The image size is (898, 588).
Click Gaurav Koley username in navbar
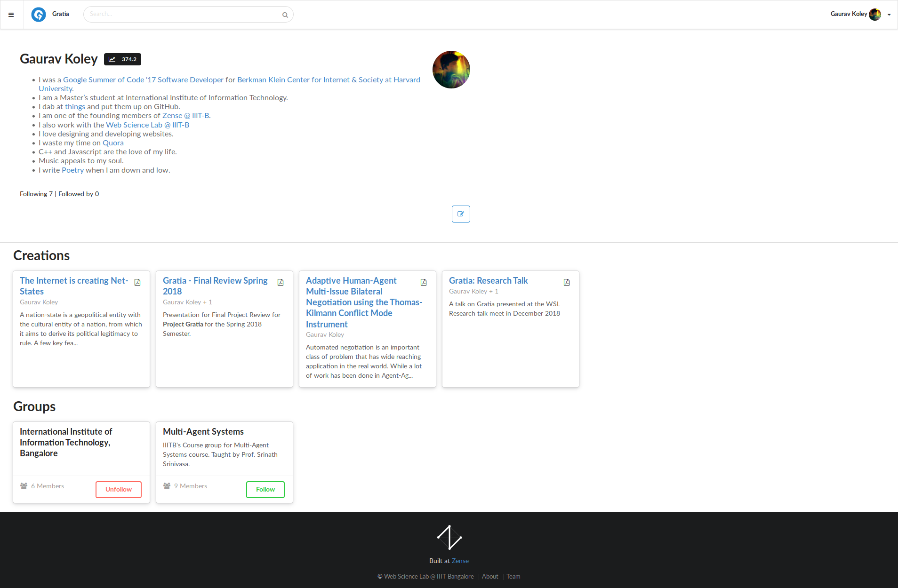(849, 14)
